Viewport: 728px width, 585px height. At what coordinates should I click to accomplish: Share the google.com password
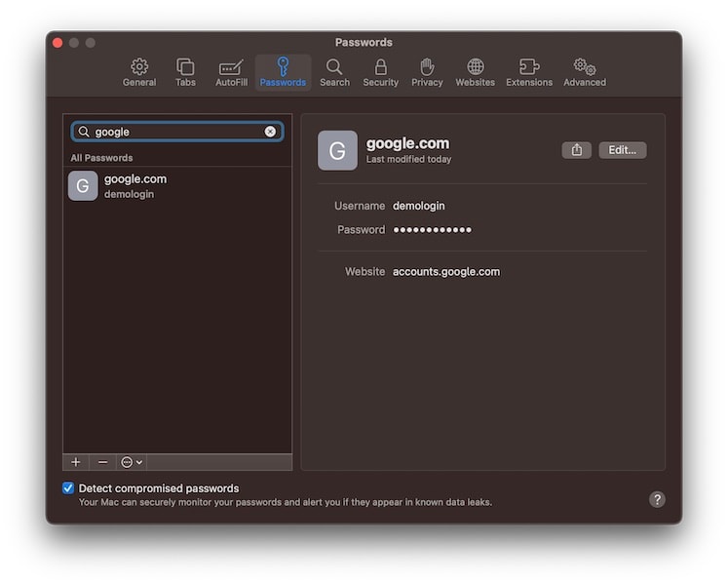[576, 150]
